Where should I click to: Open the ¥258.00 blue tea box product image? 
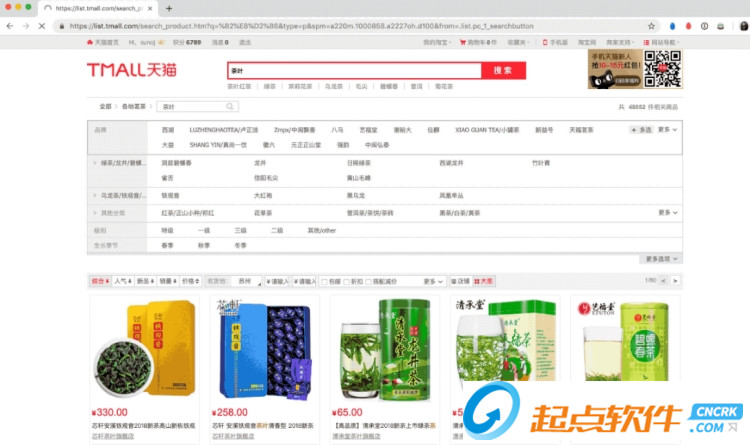click(265, 349)
